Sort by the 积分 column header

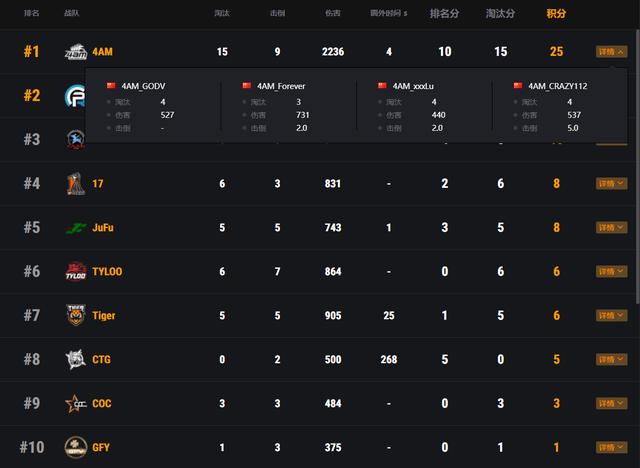coord(556,14)
